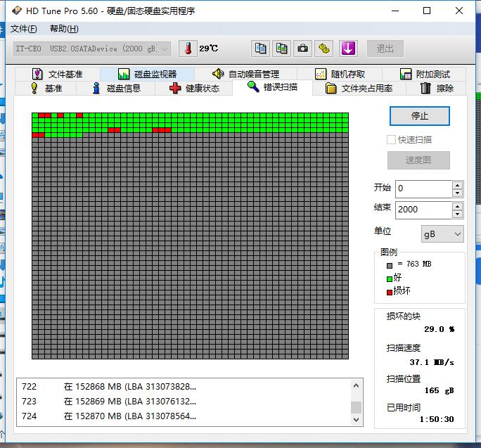Click the End (结束) input field
Screen dimensions: 481x448
pos(422,210)
